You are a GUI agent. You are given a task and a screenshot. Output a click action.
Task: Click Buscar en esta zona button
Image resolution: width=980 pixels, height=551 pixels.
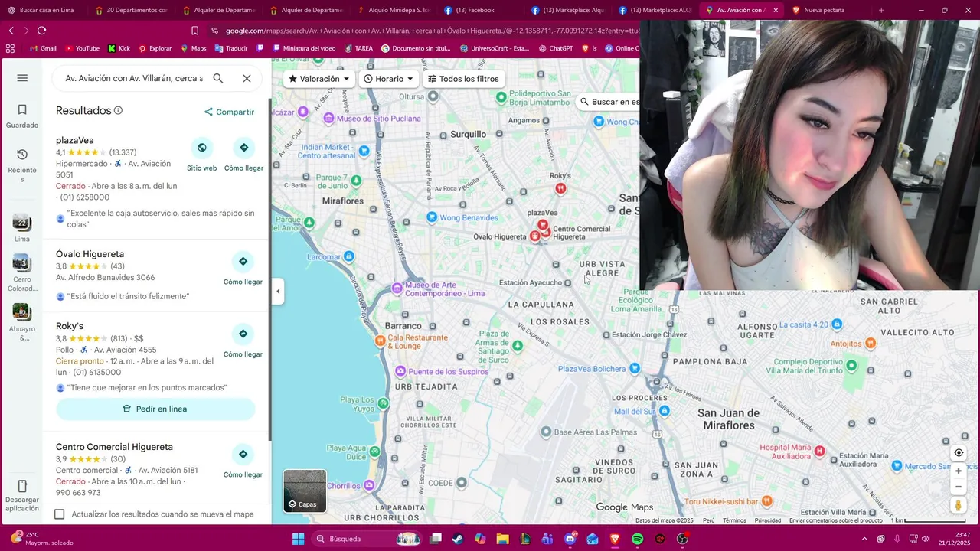[609, 102]
